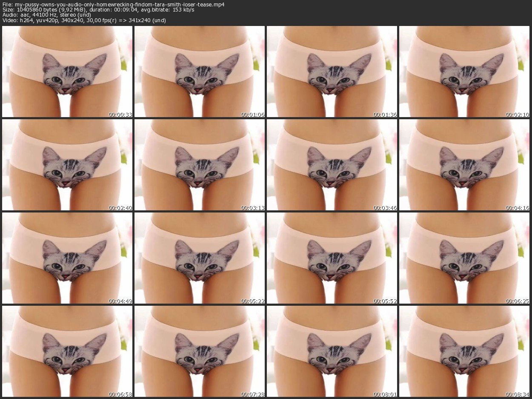This screenshot has width=532, height=399.
Task: Click the frame timestamped 00:06:25
Action: (x=464, y=258)
